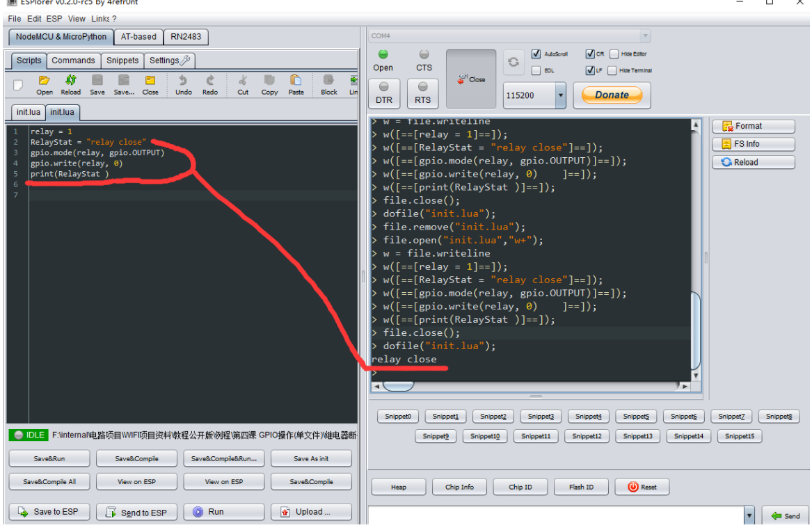Undo the last edit
This screenshot has width=812, height=530.
(x=183, y=85)
